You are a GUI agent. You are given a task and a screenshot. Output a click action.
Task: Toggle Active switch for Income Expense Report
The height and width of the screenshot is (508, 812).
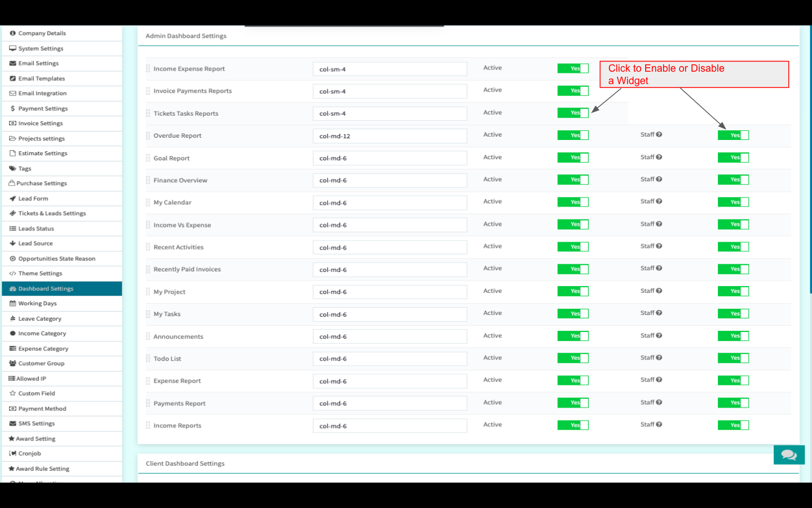point(572,68)
